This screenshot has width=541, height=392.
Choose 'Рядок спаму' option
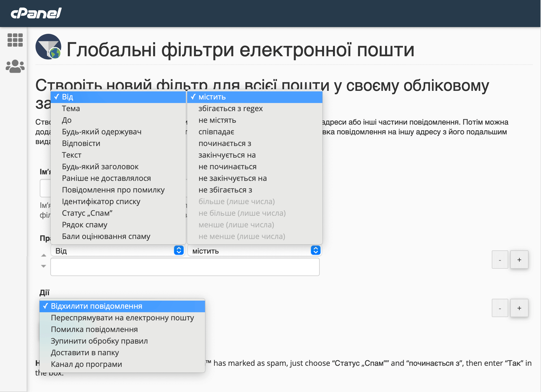tap(118, 225)
